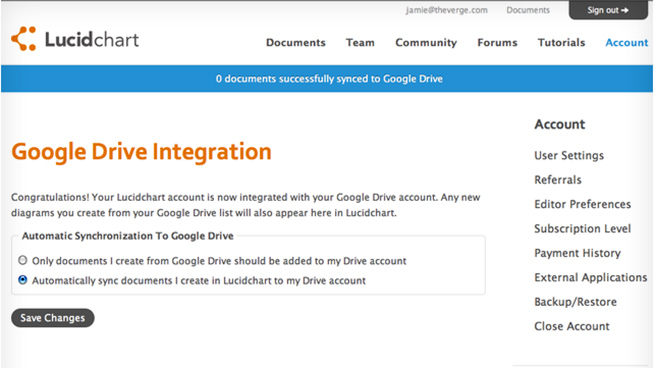Click the '0 documents successfully synced' banner
Viewport: 655px width, 368px height.
tap(327, 79)
